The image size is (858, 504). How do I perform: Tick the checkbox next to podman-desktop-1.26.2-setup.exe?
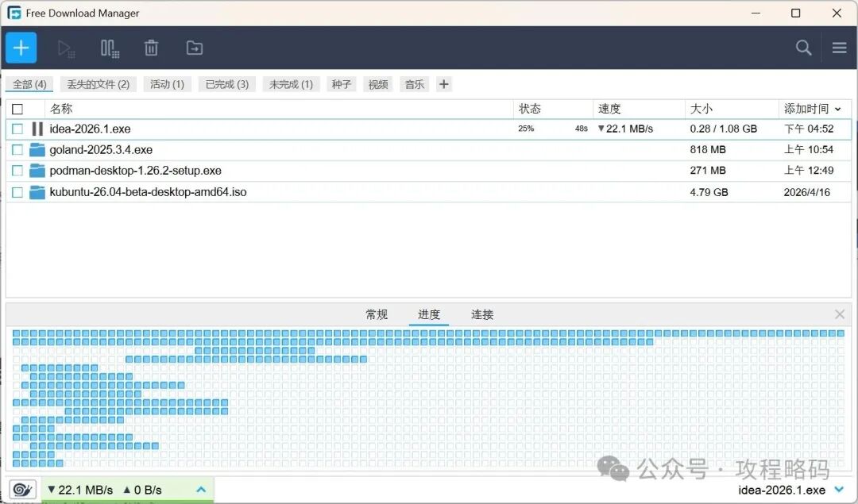point(17,171)
